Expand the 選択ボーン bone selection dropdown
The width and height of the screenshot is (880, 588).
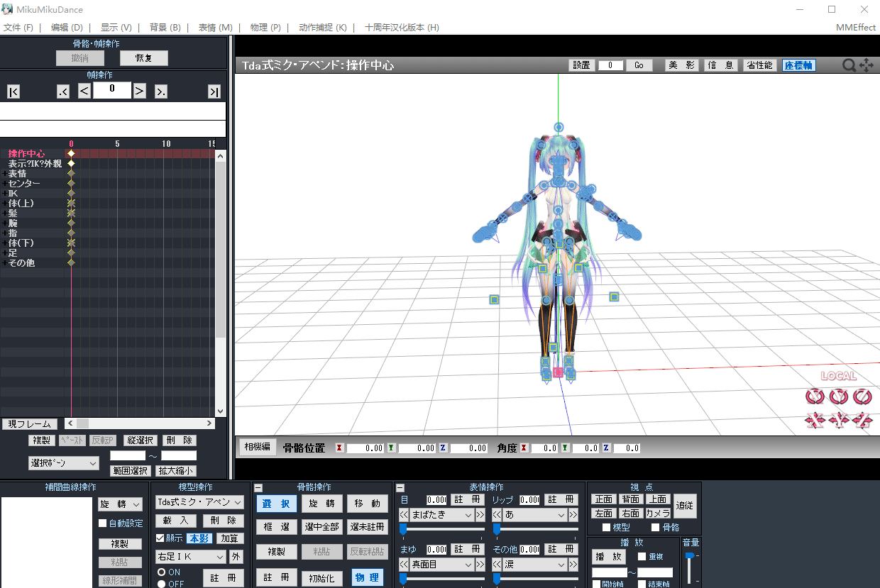tap(64, 462)
